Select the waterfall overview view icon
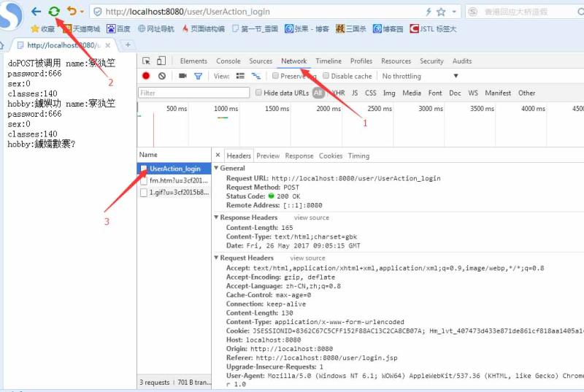584x392 pixels. point(256,76)
